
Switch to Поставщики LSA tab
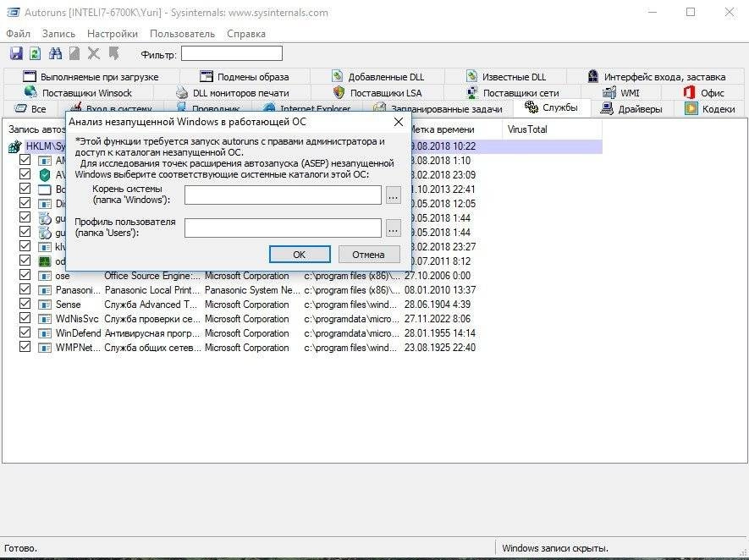point(377,92)
